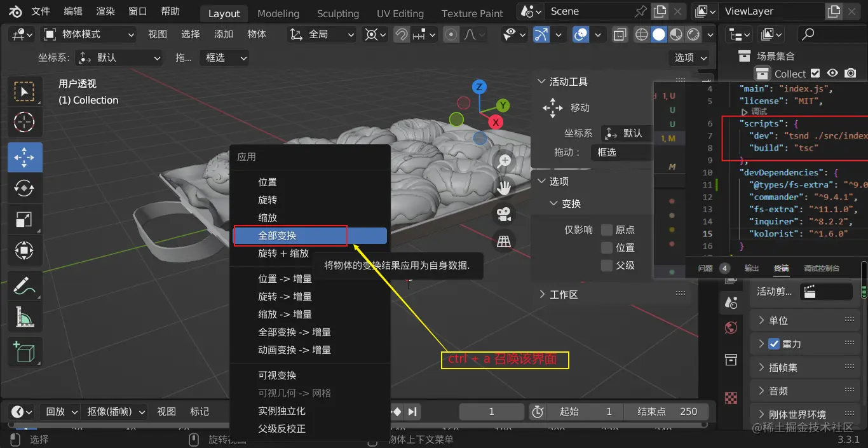This screenshot has height=448, width=868.
Task: Click the 结束点 250 end frame field
Action: tap(667, 412)
